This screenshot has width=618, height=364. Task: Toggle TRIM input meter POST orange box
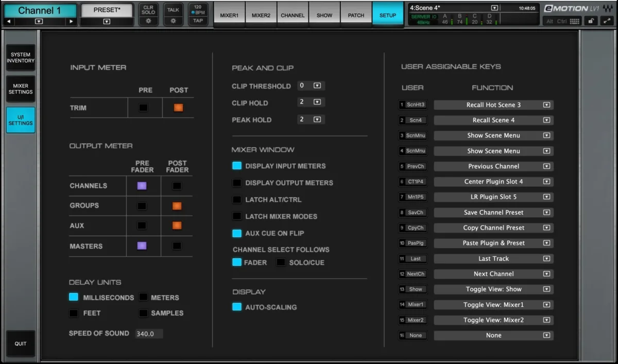(178, 108)
